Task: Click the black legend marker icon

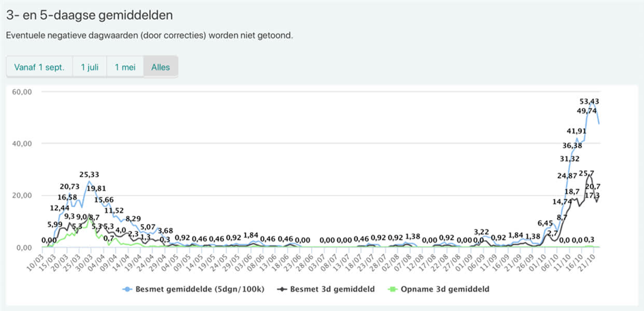Action: 282,289
